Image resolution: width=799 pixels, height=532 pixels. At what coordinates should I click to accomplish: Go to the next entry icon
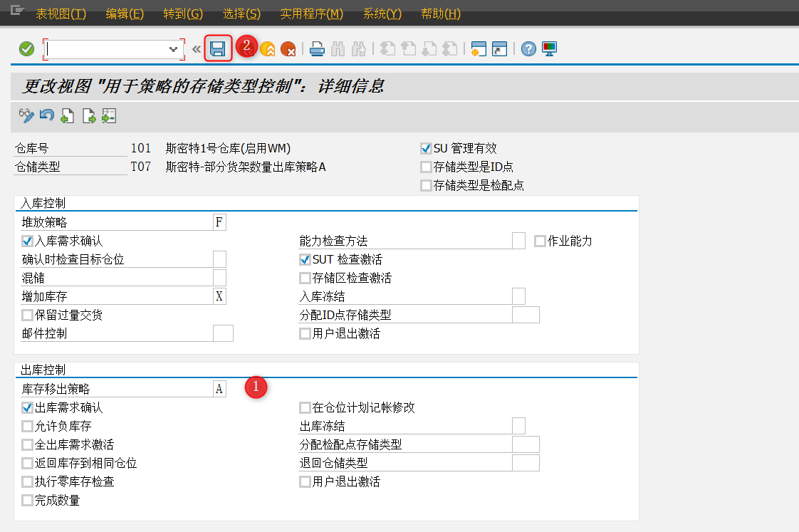(x=89, y=116)
